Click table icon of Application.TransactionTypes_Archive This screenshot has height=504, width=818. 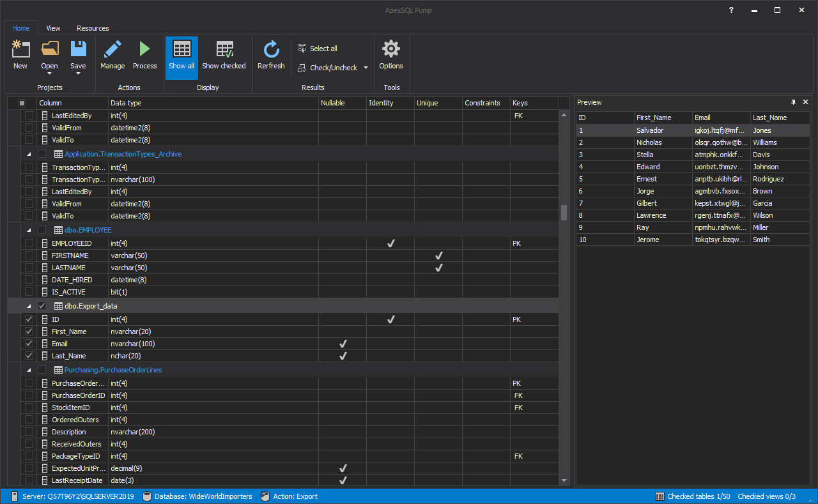click(58, 154)
